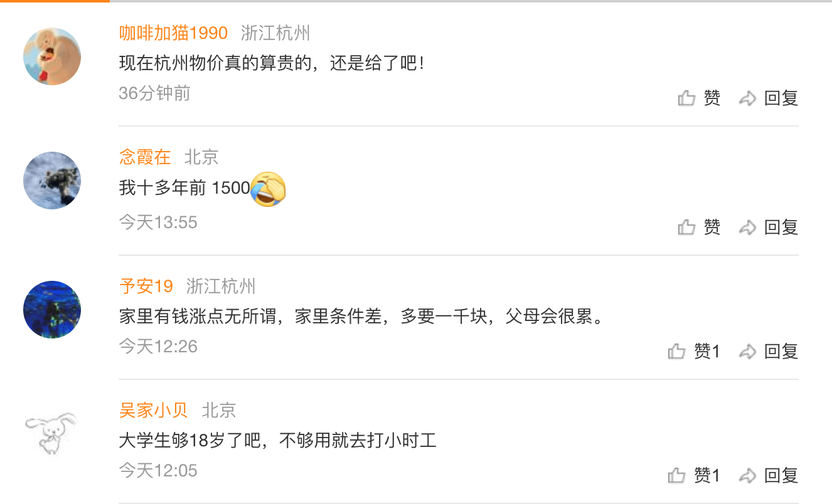Click the reply arrow on 予安19's comment
The height and width of the screenshot is (504, 832).
click(747, 352)
